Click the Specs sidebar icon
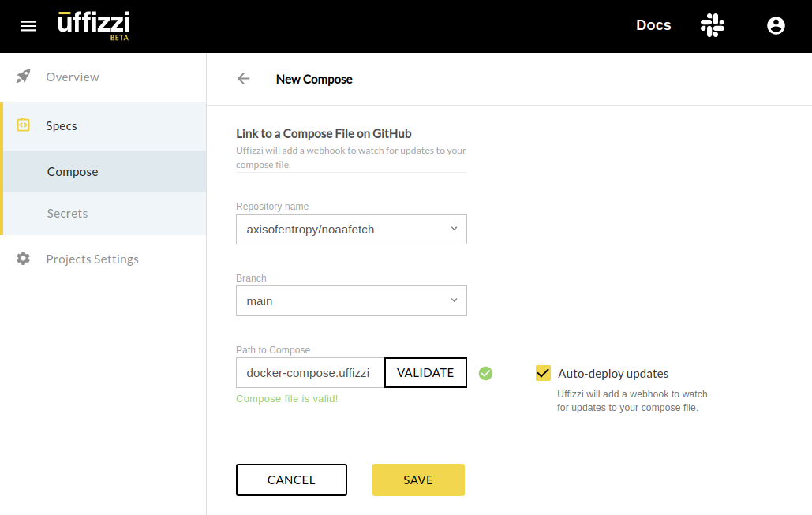 pyautogui.click(x=23, y=125)
